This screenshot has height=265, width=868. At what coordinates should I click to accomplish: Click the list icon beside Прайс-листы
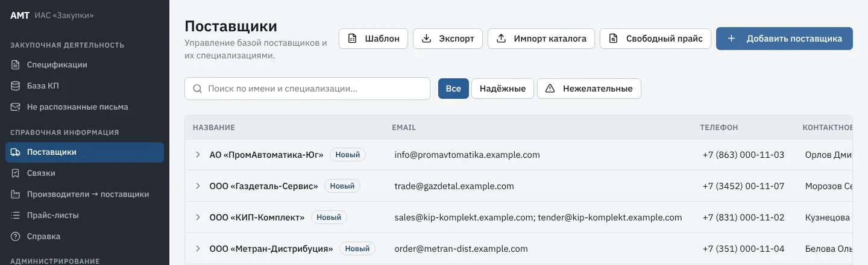point(16,215)
